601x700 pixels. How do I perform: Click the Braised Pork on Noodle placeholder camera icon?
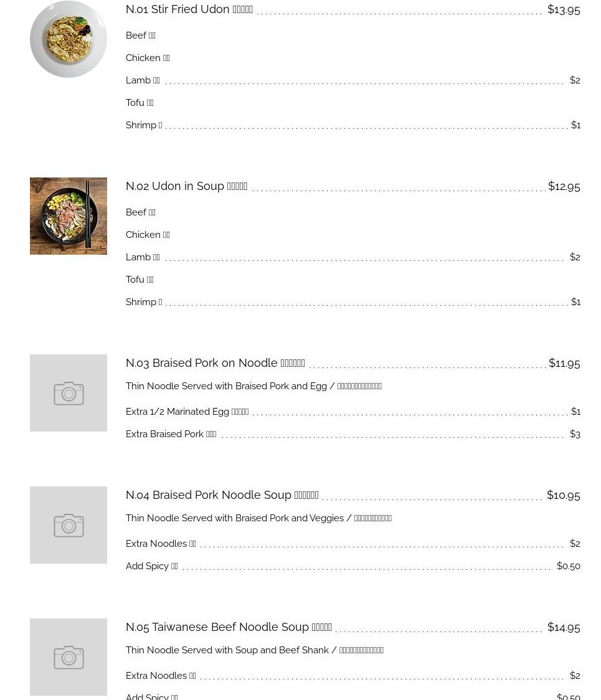click(69, 393)
